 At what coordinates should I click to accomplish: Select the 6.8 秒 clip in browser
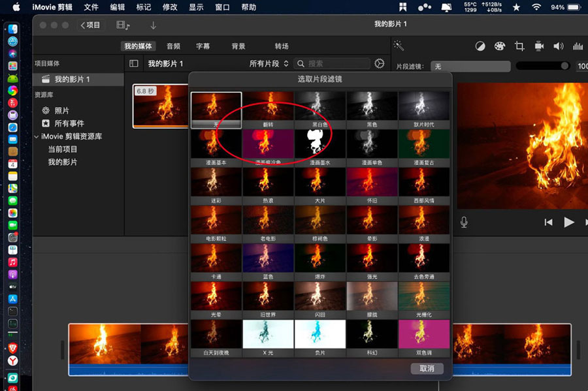click(x=161, y=106)
